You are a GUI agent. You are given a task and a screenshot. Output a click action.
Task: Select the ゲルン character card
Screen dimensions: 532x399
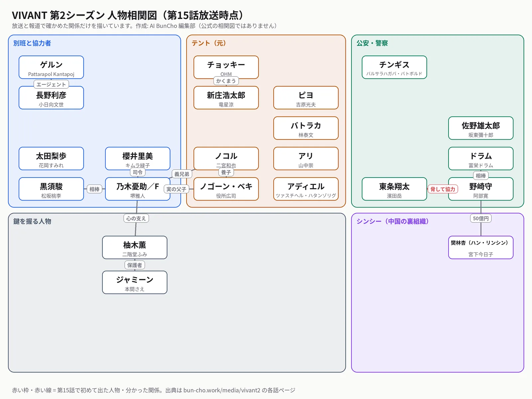tap(51, 67)
